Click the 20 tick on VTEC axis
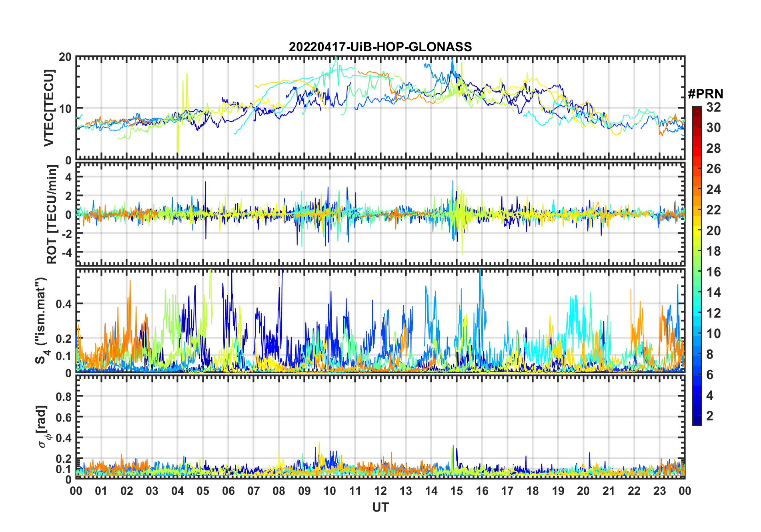761x532 pixels. pos(65,57)
